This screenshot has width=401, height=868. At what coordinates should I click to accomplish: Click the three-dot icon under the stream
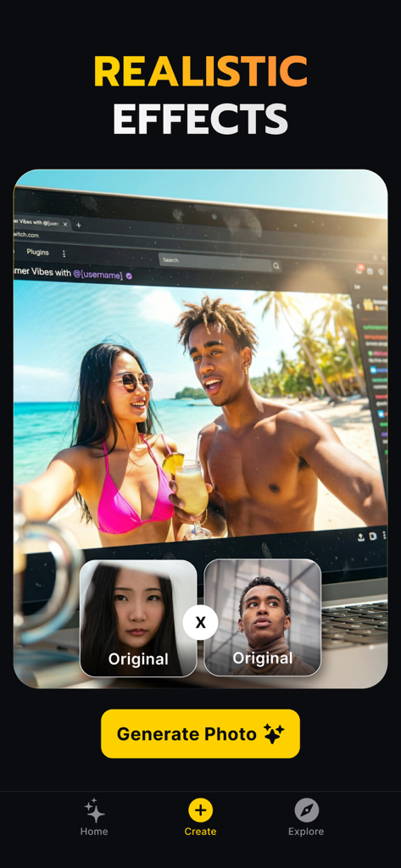384,536
